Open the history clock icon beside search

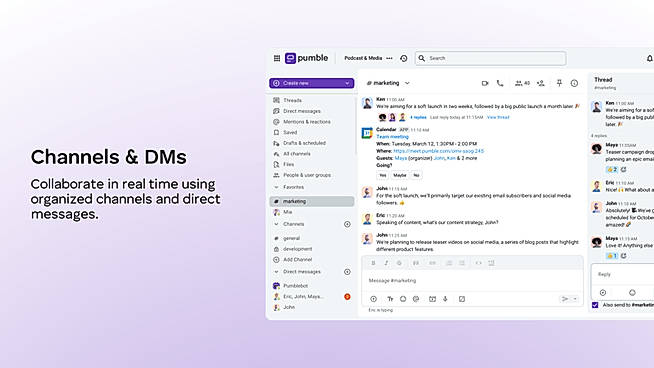pyautogui.click(x=404, y=58)
